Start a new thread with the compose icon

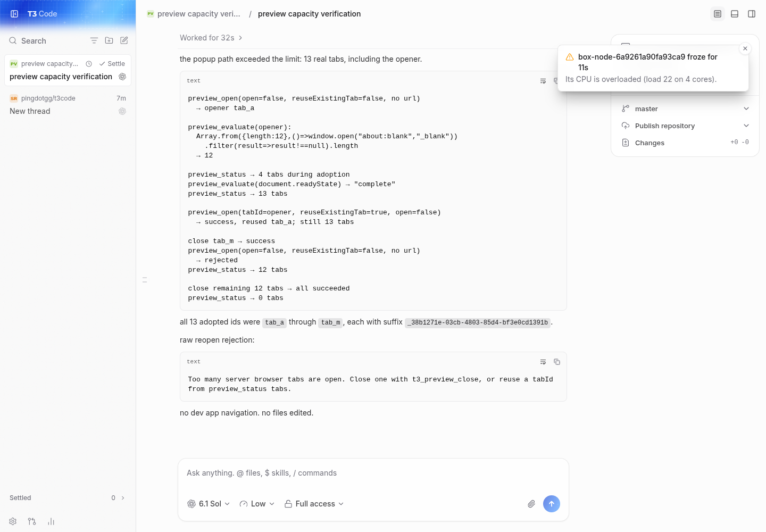pyautogui.click(x=124, y=40)
